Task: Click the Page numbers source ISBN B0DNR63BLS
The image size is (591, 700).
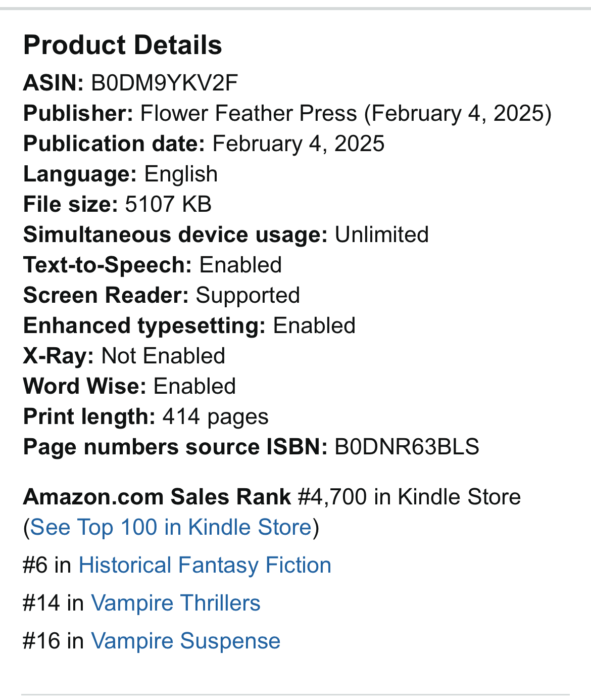Action: coord(407,447)
